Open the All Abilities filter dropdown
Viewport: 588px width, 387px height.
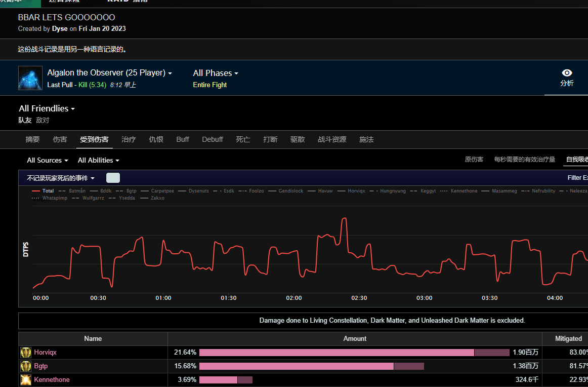(98, 161)
